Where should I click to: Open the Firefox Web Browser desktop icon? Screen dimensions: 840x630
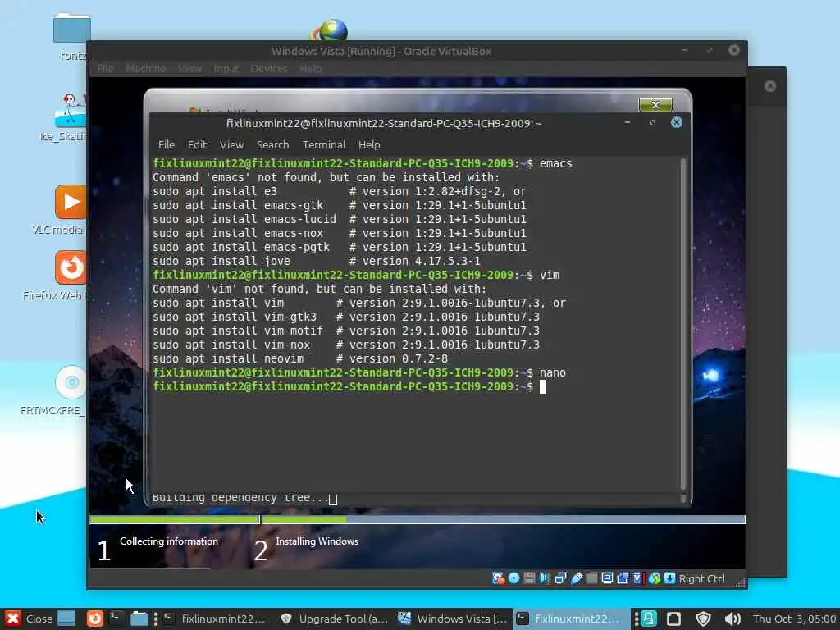click(71, 267)
